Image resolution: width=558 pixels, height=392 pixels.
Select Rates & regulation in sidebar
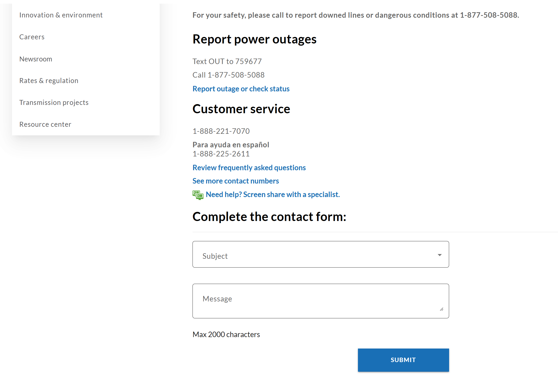pyautogui.click(x=49, y=81)
